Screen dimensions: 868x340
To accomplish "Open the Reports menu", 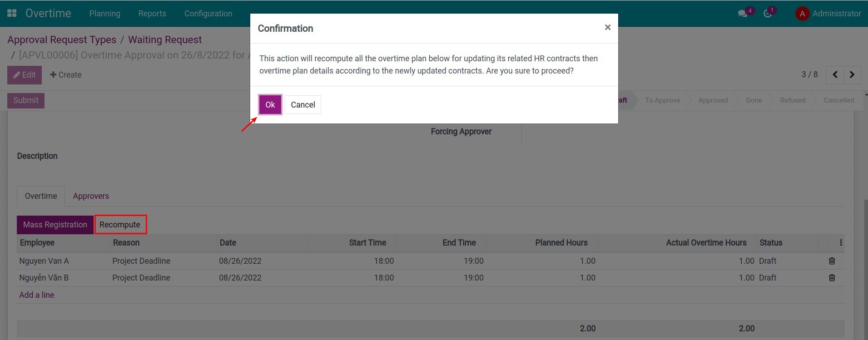I will (152, 14).
